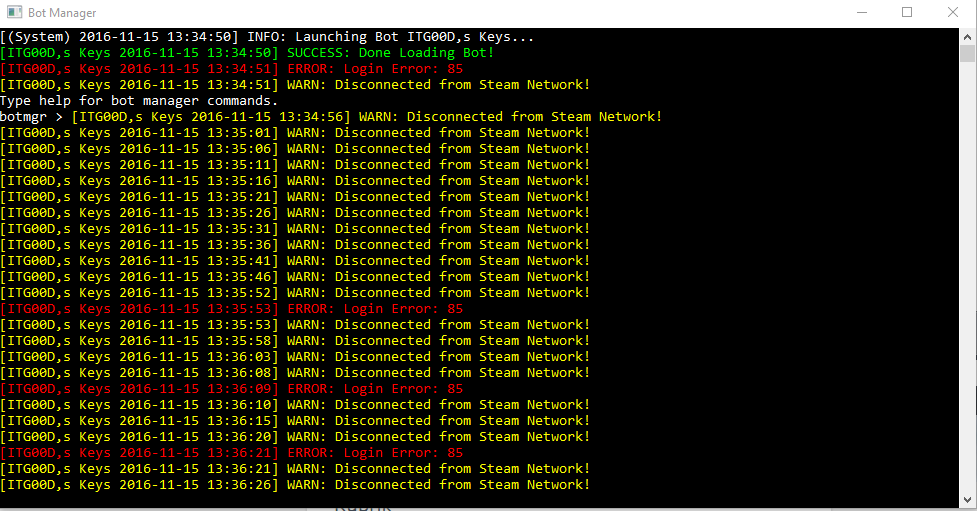Click the WARN line at 13:35:58
977x511 pixels.
coord(295,341)
